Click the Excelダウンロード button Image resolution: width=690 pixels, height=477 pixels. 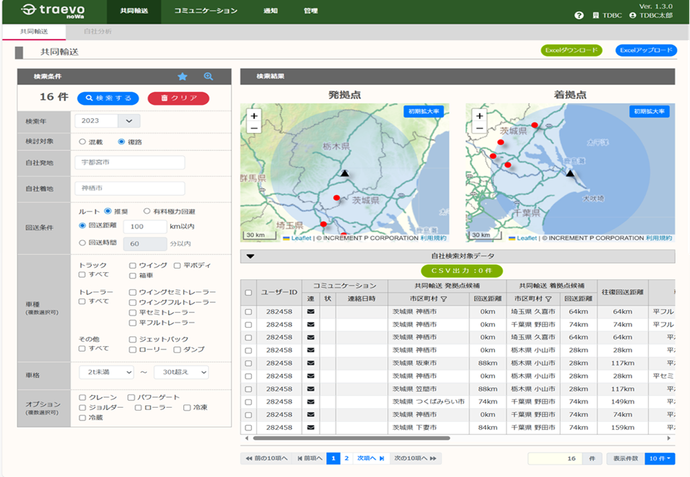(571, 50)
